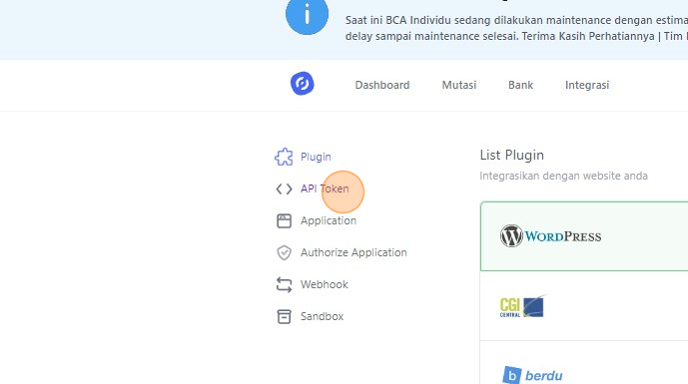
Task: Select the Integrasi navigation item
Action: (587, 85)
